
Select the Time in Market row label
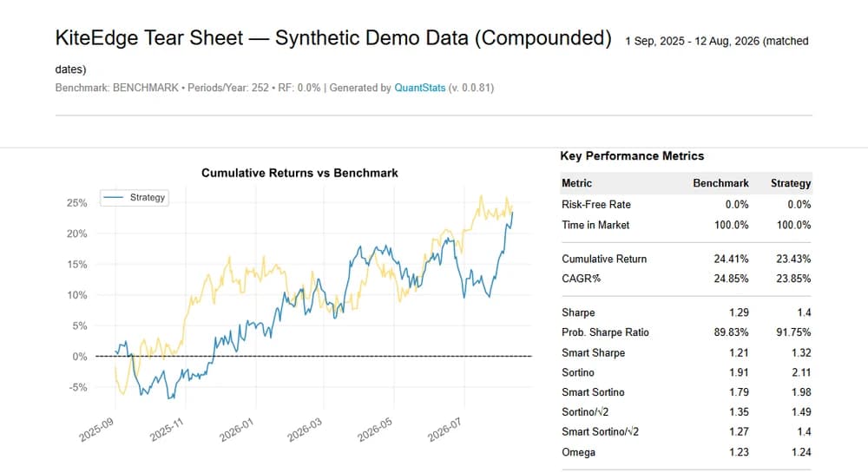point(595,225)
